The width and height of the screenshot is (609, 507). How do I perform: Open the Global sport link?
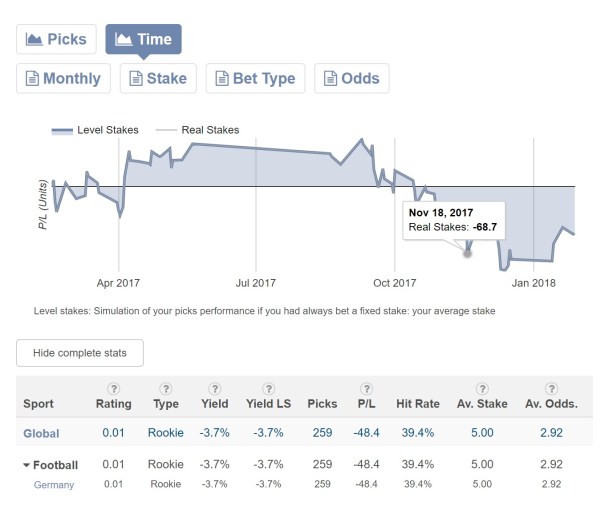pos(41,433)
